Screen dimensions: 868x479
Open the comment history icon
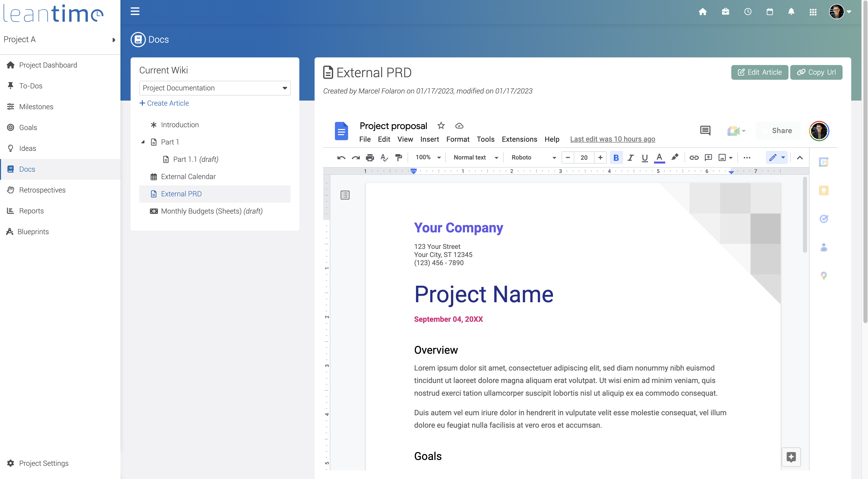tap(705, 130)
